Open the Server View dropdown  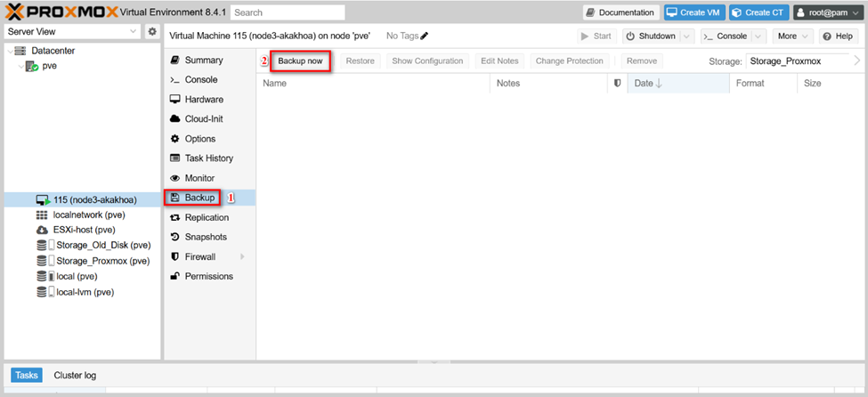tap(72, 32)
